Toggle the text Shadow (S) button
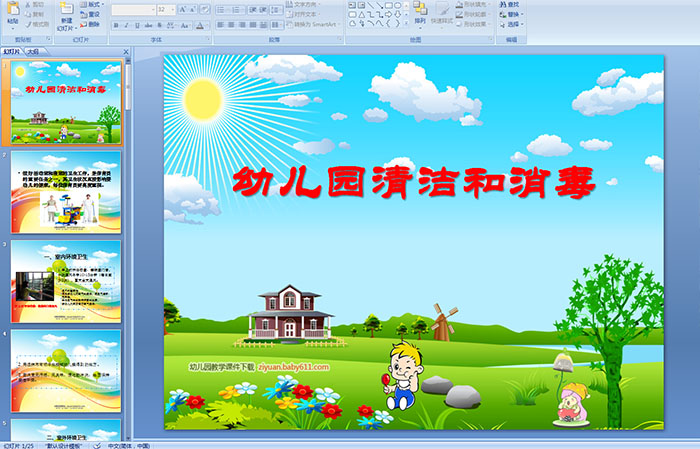This screenshot has height=449, width=700. click(x=160, y=25)
